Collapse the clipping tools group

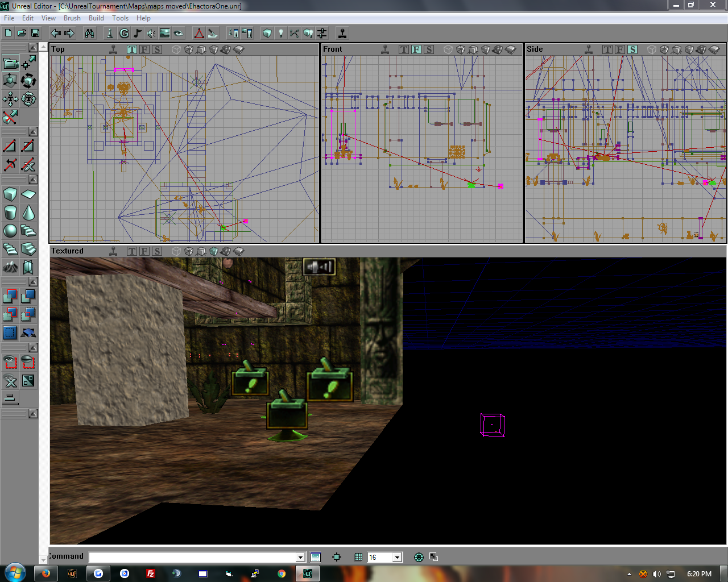coord(33,132)
